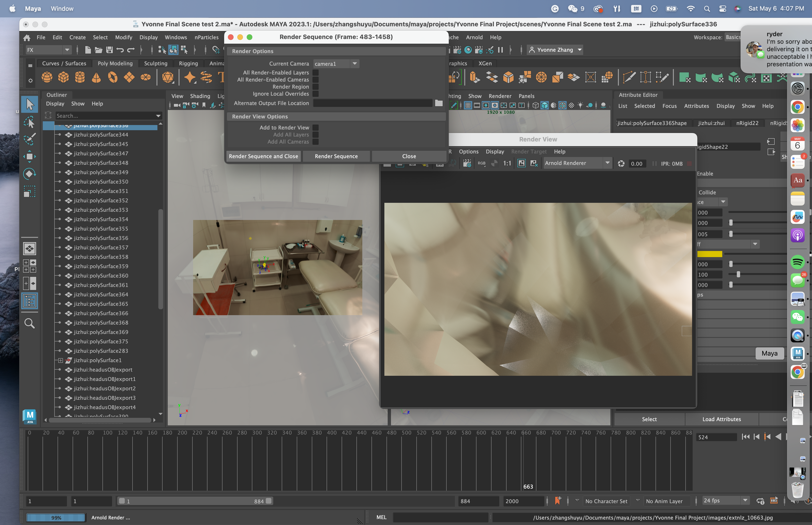Click the Save Scene disk icon
The height and width of the screenshot is (525, 812).
[109, 50]
